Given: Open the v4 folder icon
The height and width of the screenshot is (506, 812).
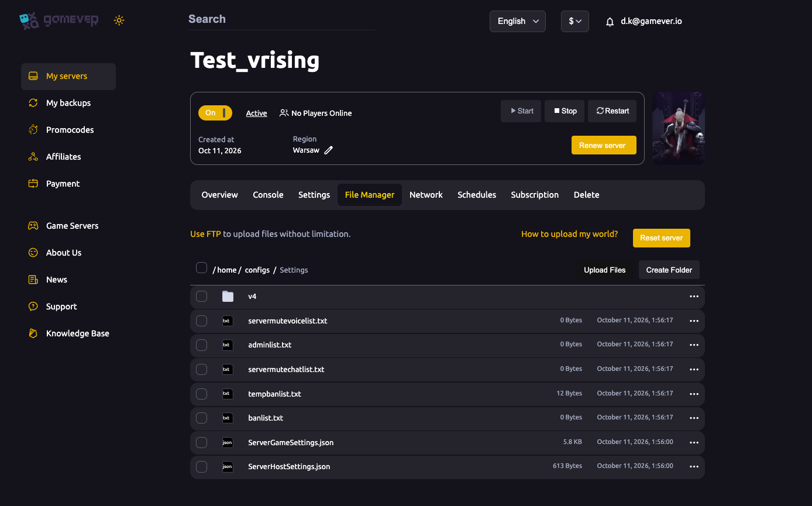Looking at the screenshot, I should tap(228, 297).
